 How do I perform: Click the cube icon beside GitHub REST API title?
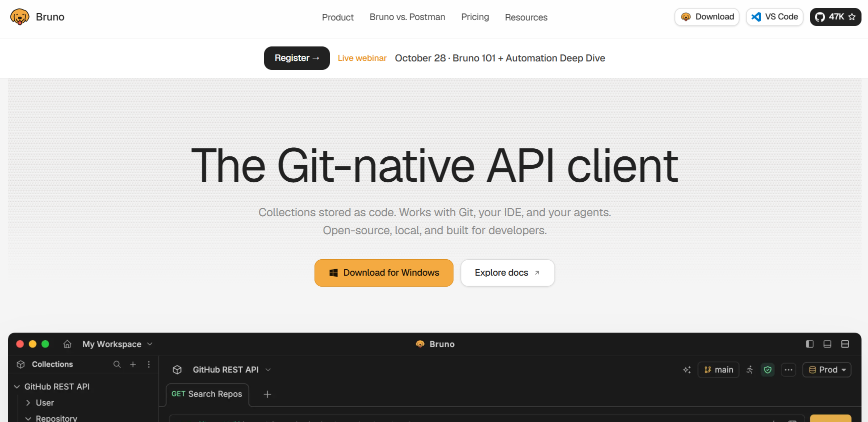point(177,370)
